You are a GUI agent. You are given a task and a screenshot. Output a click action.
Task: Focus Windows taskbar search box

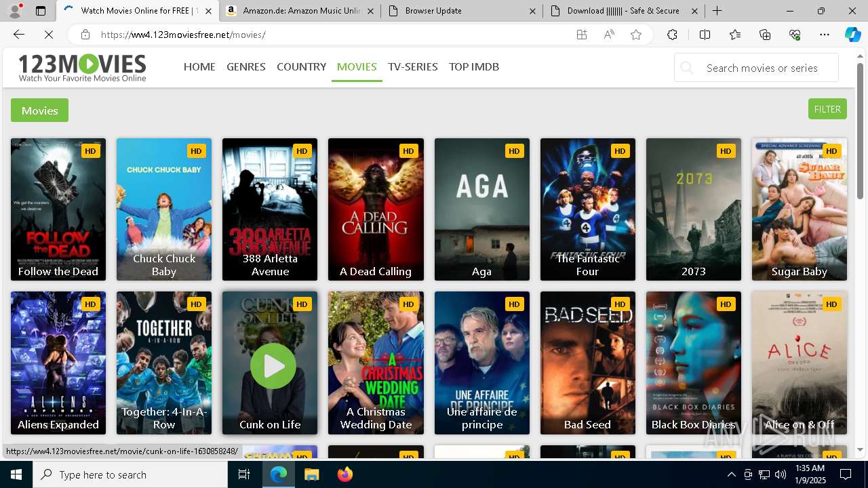[x=130, y=474]
